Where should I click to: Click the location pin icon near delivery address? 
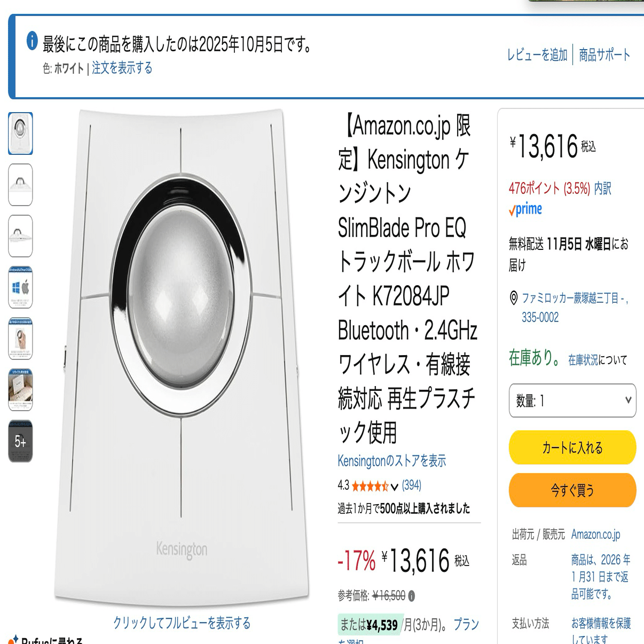(x=513, y=296)
